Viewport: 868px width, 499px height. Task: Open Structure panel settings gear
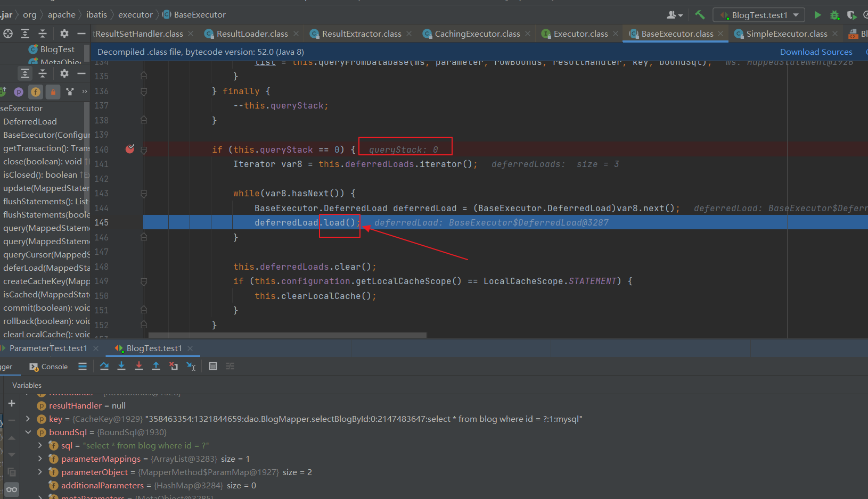pyautogui.click(x=64, y=73)
